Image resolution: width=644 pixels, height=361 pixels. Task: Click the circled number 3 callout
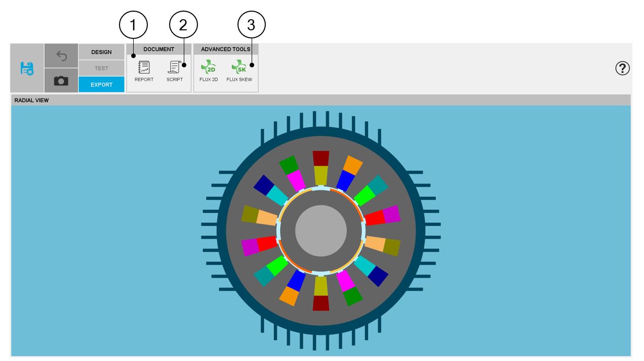point(252,25)
